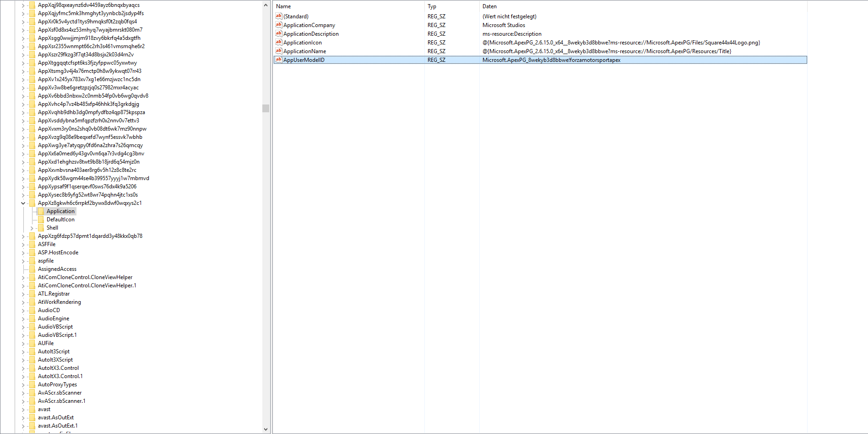Click the tree scrollbar up arrow
868x434 pixels.
[266, 5]
